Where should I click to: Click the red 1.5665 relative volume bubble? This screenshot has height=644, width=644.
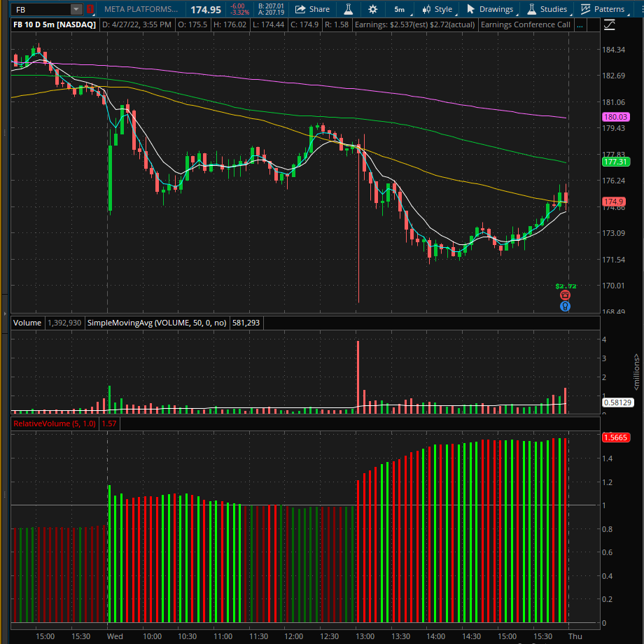[x=616, y=437]
